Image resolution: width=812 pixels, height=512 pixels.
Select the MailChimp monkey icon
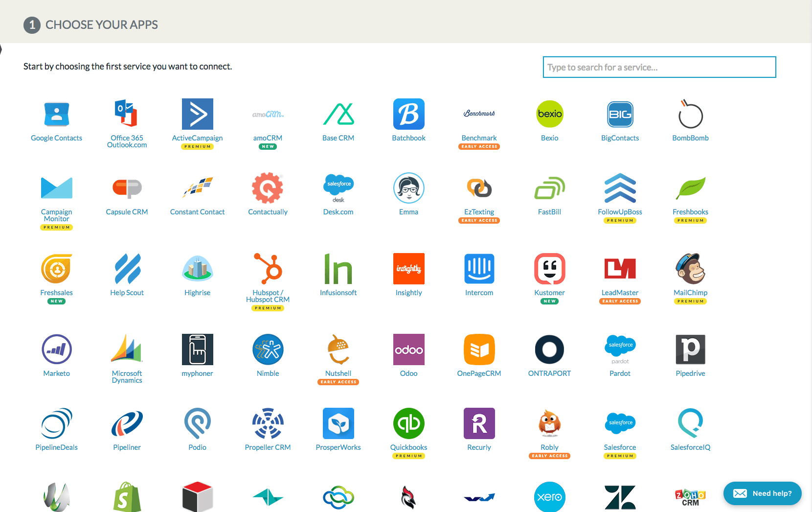(x=691, y=269)
